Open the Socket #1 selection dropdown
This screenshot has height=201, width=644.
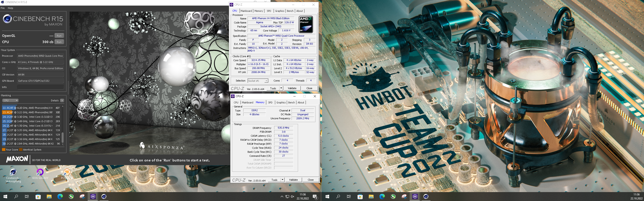click(x=258, y=81)
